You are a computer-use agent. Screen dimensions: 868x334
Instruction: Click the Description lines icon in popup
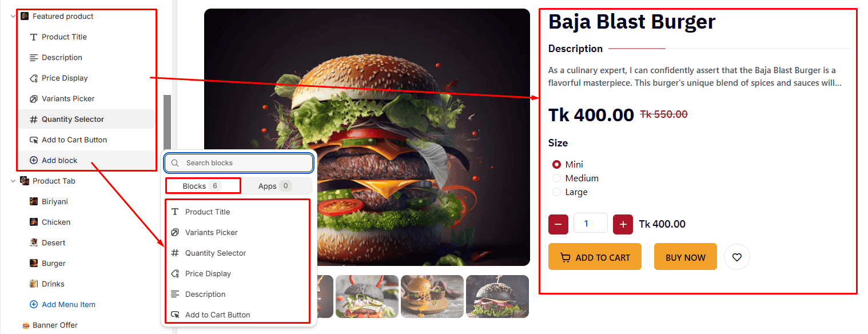click(176, 295)
